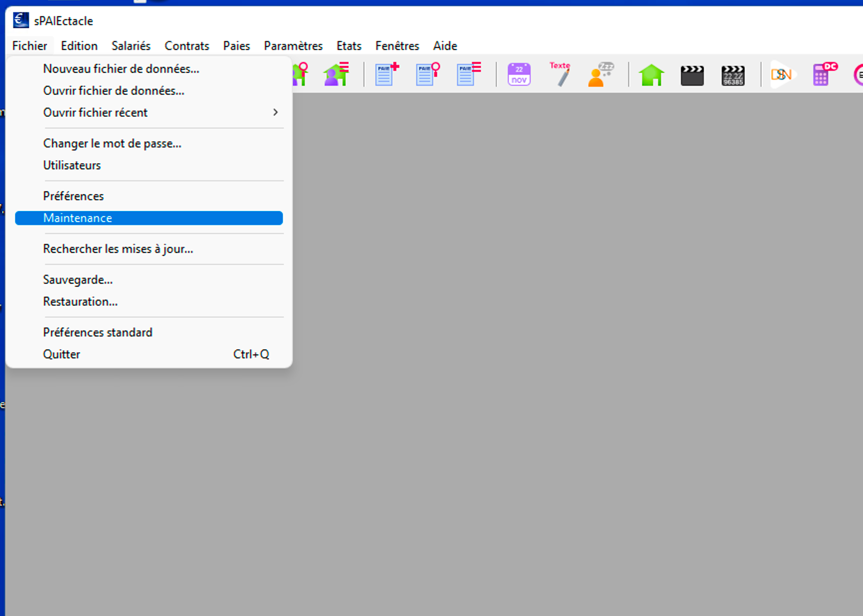
Task: Select Préférences standard
Action: 149,332
